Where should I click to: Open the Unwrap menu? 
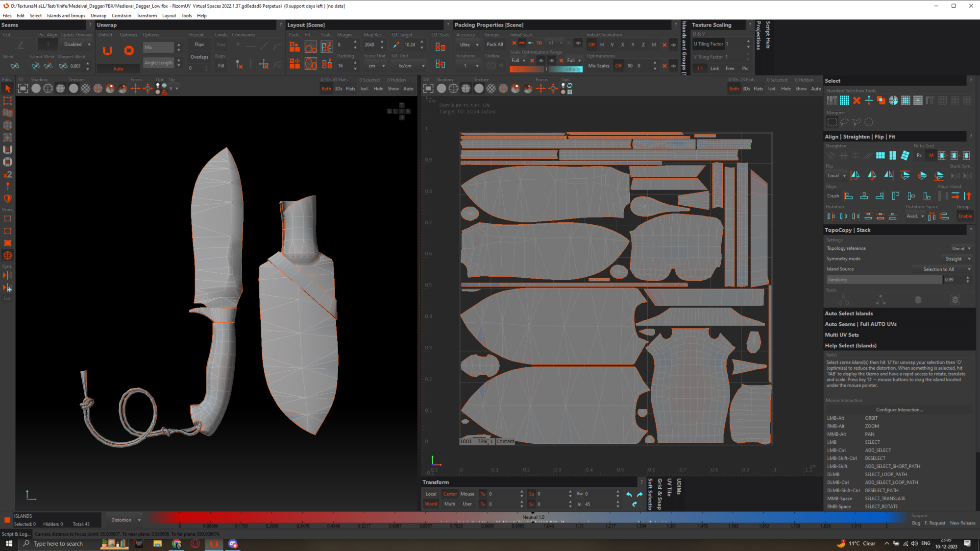point(98,15)
